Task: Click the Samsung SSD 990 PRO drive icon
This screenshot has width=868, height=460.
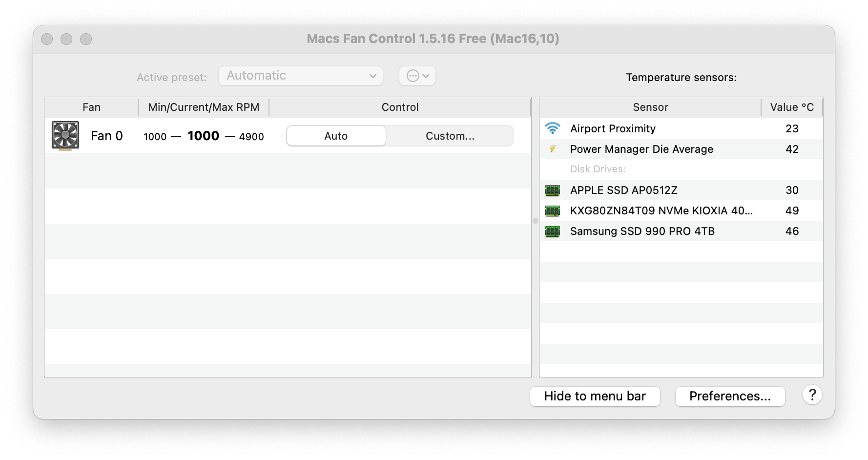Action: pyautogui.click(x=552, y=231)
